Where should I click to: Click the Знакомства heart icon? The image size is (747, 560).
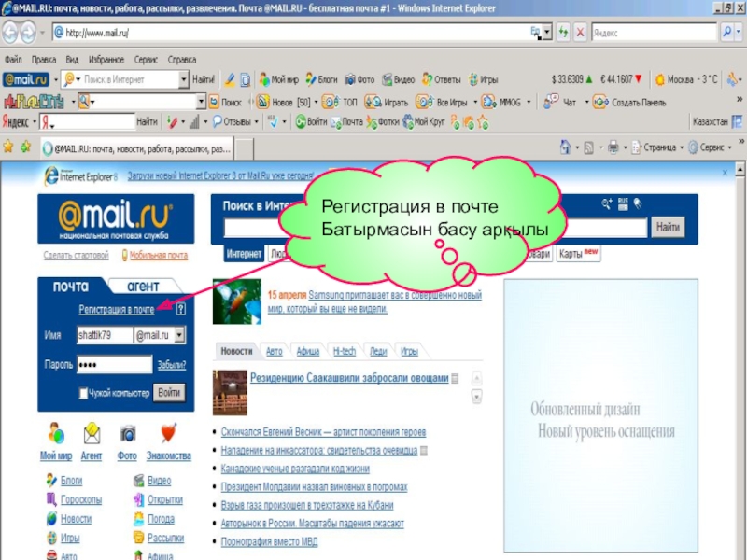169,433
